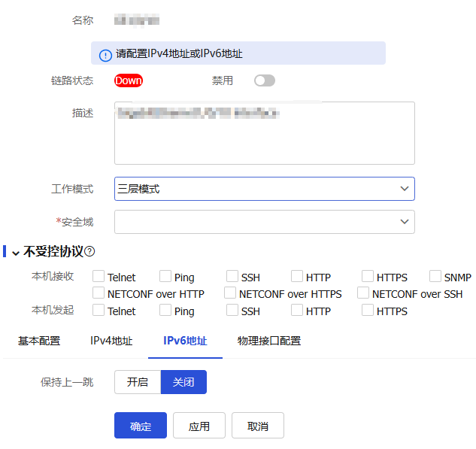Switch to the IPv4地址 tab

(111, 341)
